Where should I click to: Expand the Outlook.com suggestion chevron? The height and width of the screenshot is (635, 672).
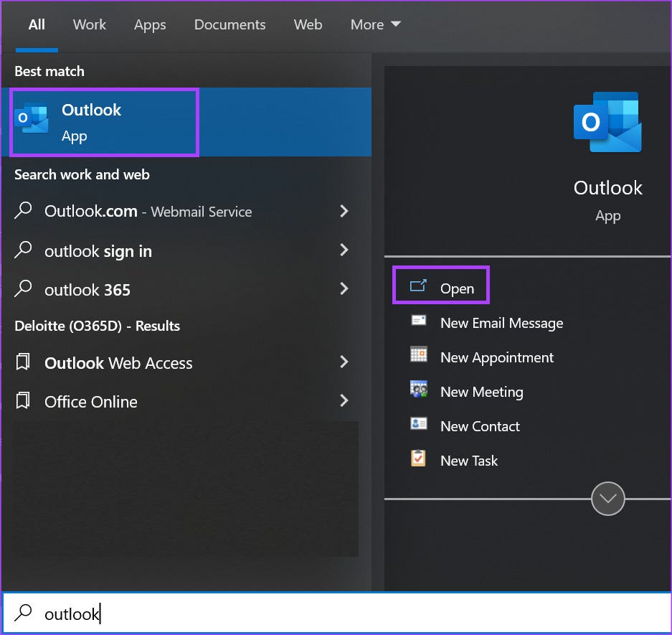pos(344,211)
